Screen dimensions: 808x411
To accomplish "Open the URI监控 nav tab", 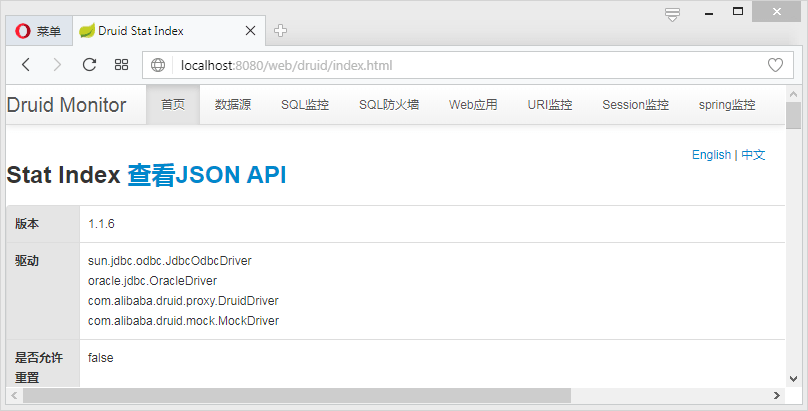I will click(x=550, y=105).
